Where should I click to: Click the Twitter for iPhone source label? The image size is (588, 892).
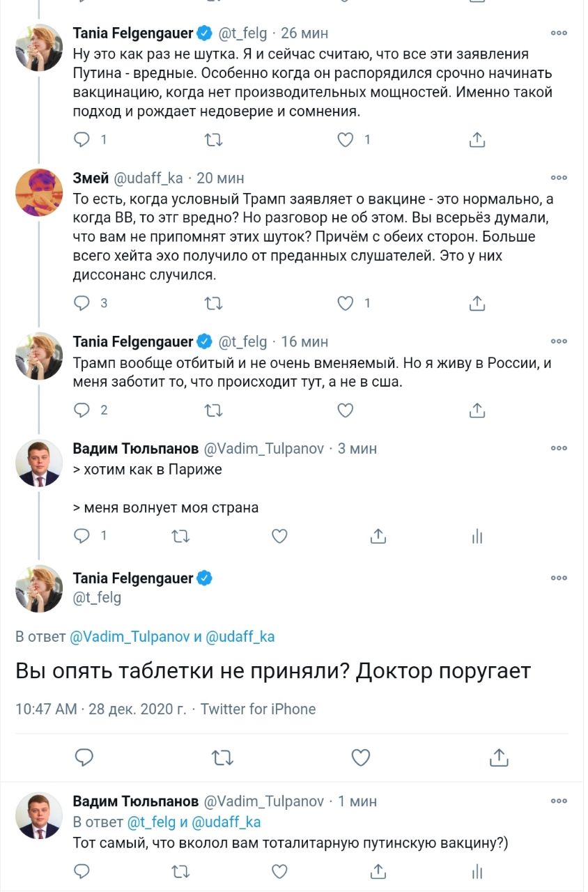[258, 709]
